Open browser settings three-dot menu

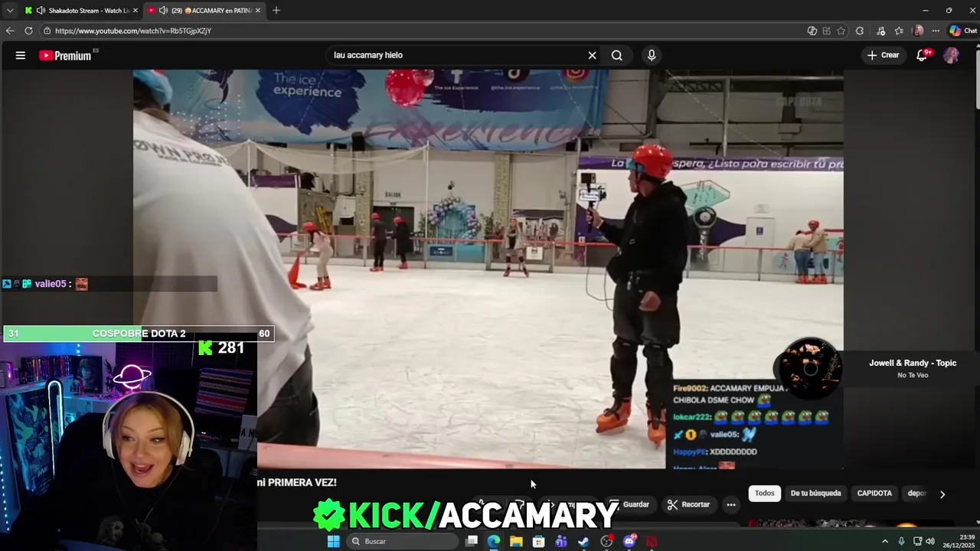936,31
